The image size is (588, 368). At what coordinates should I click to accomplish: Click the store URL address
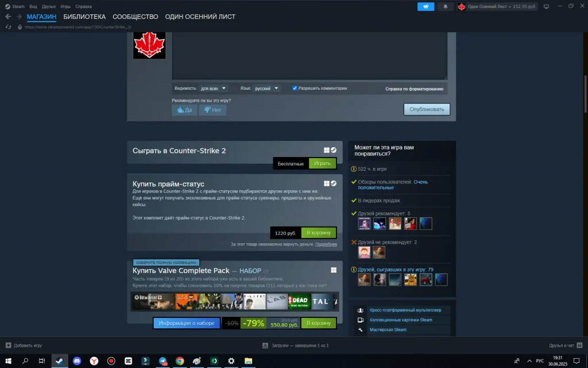click(x=78, y=27)
